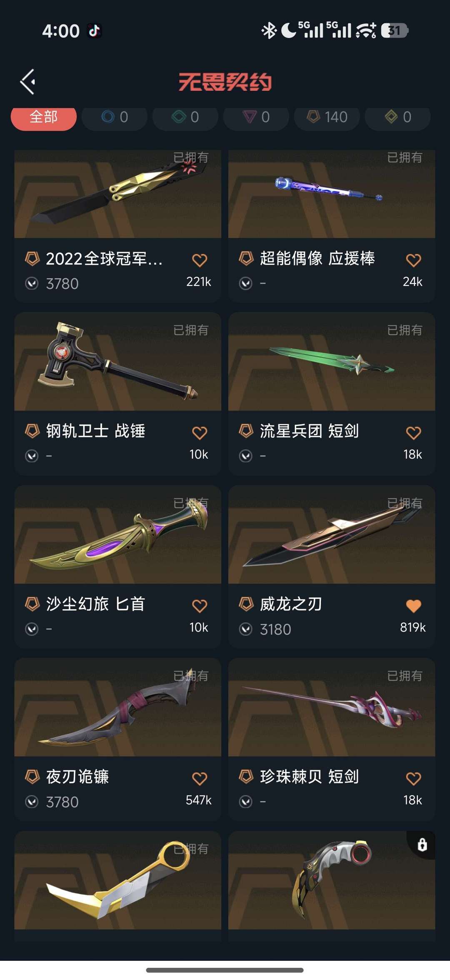Tap the 无畏契约 title logo
This screenshot has height=980, width=450.
(x=225, y=82)
